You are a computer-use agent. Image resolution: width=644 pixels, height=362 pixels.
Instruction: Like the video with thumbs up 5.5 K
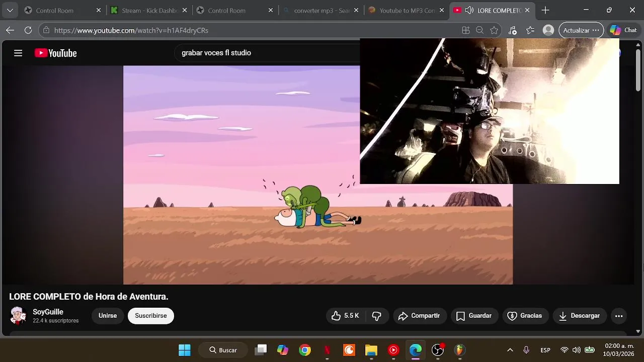tap(345, 316)
